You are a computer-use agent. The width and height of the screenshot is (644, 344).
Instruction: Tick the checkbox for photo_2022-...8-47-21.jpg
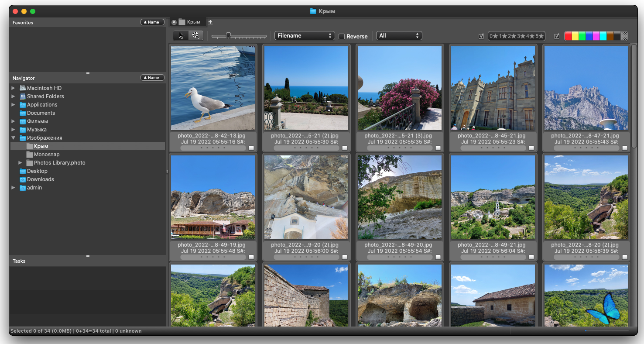point(625,148)
